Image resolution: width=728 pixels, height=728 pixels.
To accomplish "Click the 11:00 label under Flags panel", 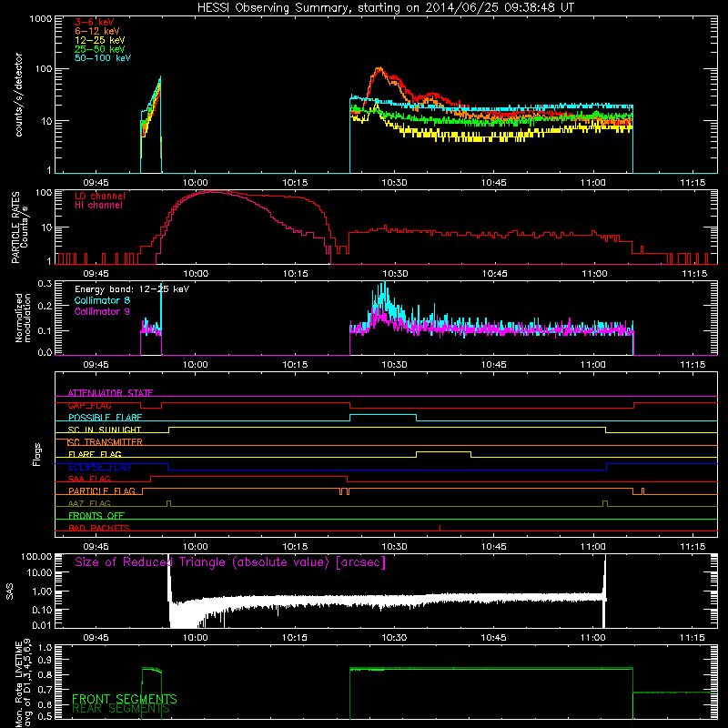I will tap(593, 547).
